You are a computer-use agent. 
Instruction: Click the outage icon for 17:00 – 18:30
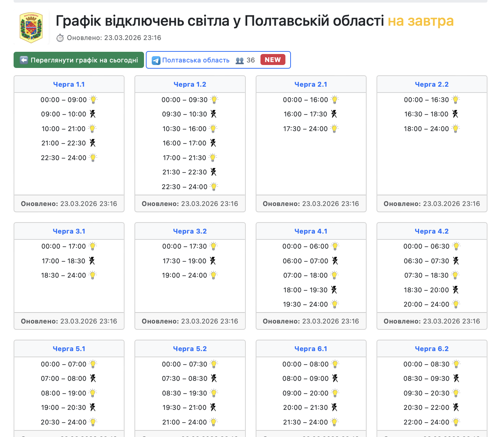pyautogui.click(x=92, y=261)
